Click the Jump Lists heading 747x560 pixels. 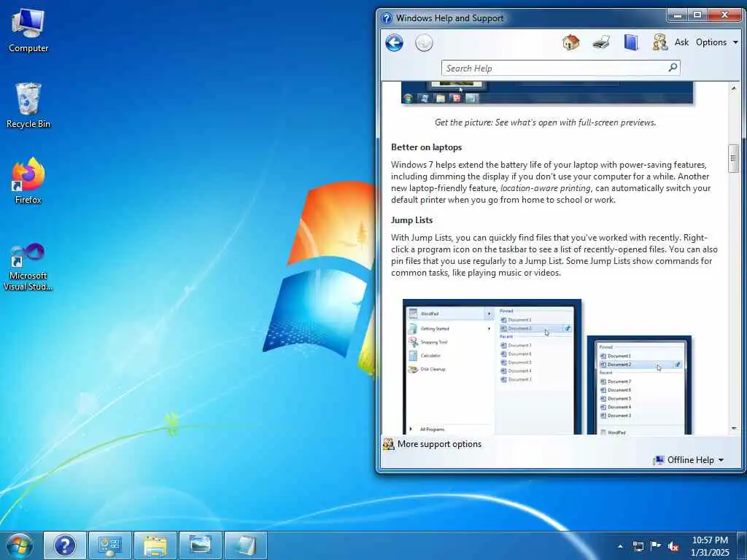pyautogui.click(x=411, y=220)
